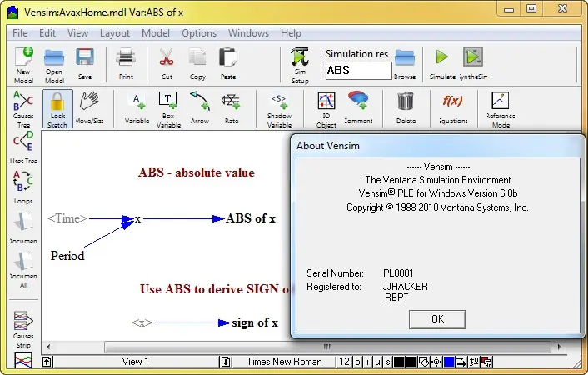Open the Causes Tree tool

tap(23, 109)
